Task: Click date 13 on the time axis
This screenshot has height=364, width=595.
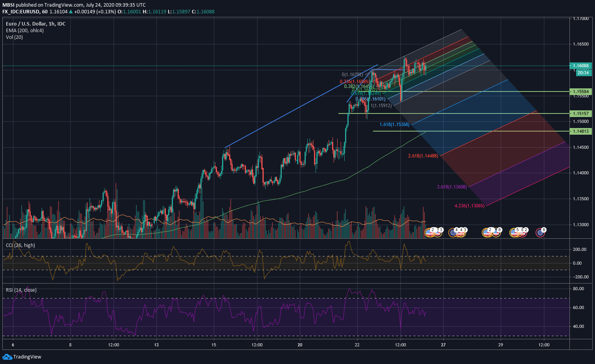Action: (x=156, y=345)
